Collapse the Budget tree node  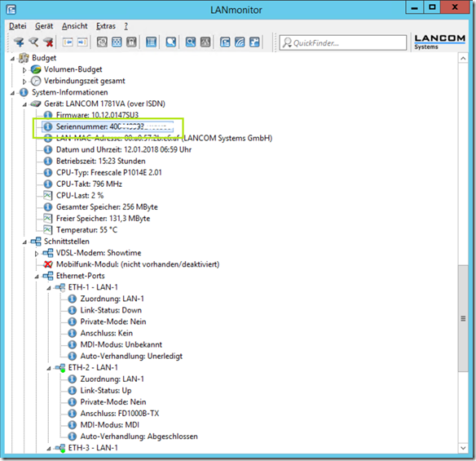(12, 58)
